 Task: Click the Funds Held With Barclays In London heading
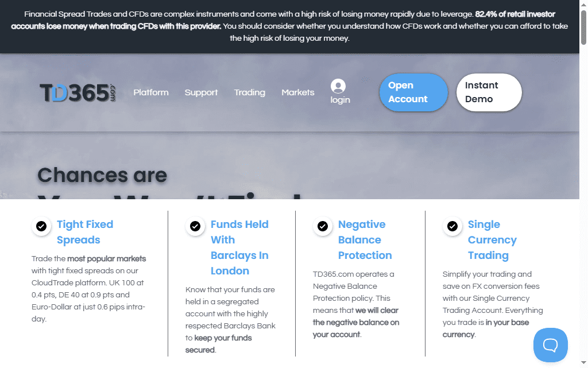pos(239,247)
